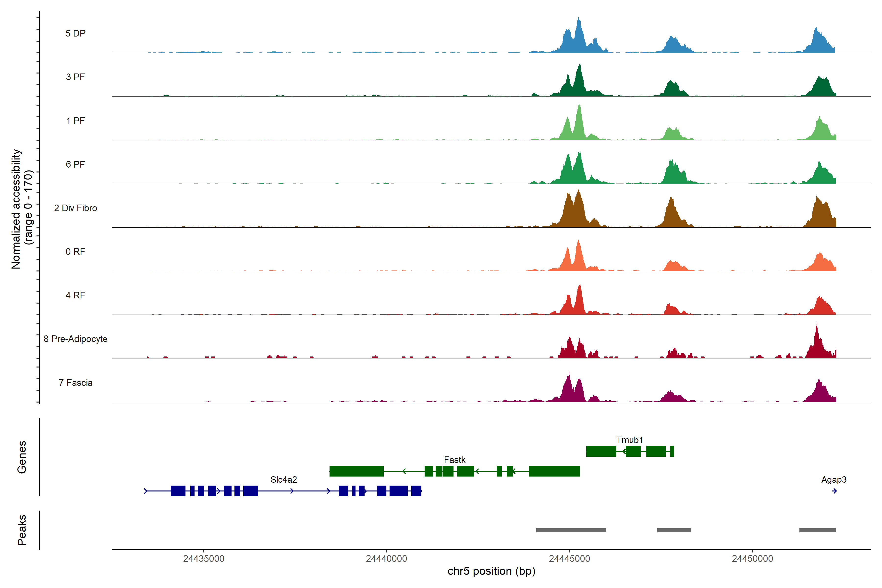Click the 7 Fascia track label
This screenshot has height=588, width=882.
coord(75,382)
